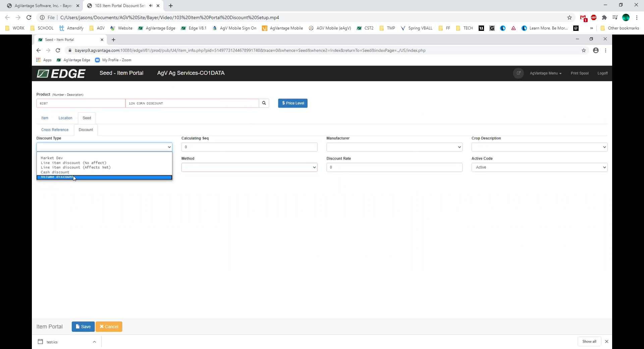Close the downloads bar

(606, 342)
